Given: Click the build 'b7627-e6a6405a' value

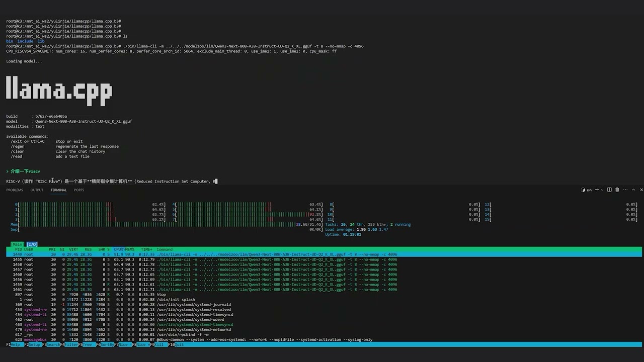Looking at the screenshot, I should (51, 117).
